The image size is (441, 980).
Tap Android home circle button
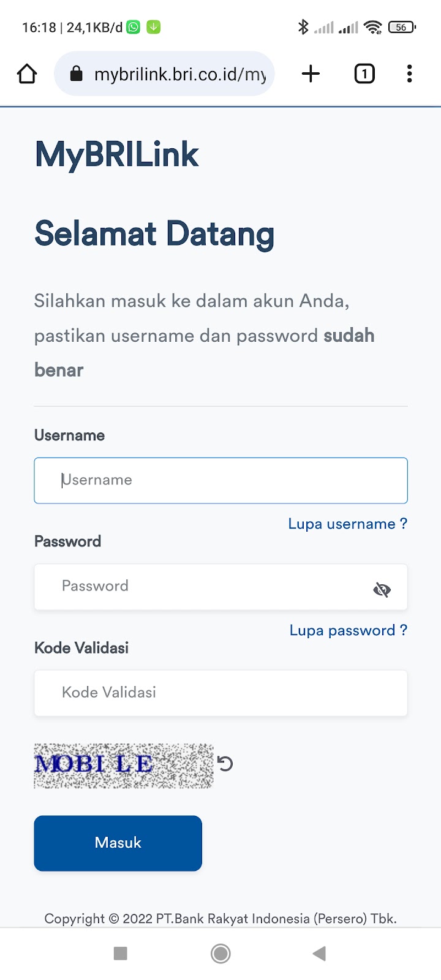coord(221,954)
